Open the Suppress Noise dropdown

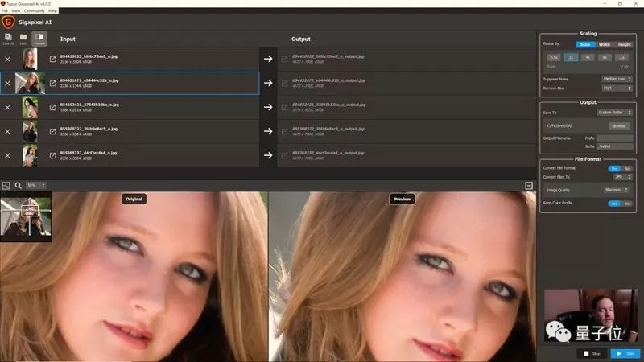[617, 79]
